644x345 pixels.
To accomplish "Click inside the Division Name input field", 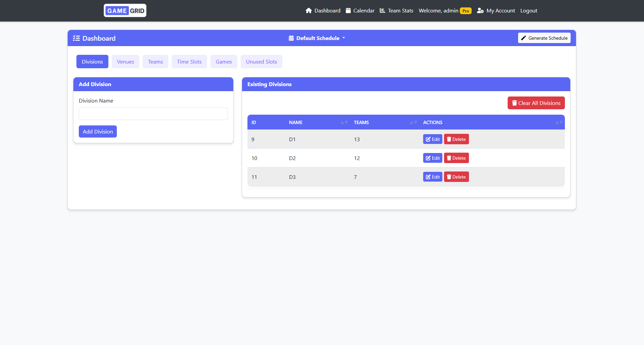I will [153, 114].
